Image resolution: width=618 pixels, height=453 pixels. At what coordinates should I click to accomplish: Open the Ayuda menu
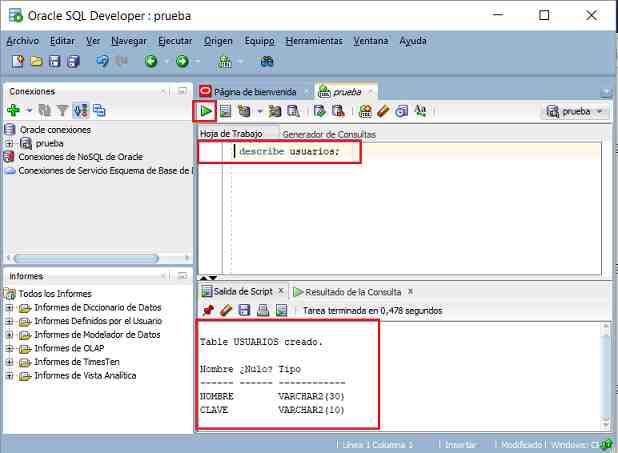(413, 41)
